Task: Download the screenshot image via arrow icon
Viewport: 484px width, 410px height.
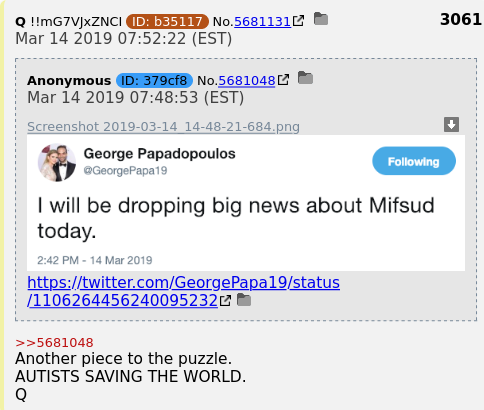Action: click(x=451, y=124)
